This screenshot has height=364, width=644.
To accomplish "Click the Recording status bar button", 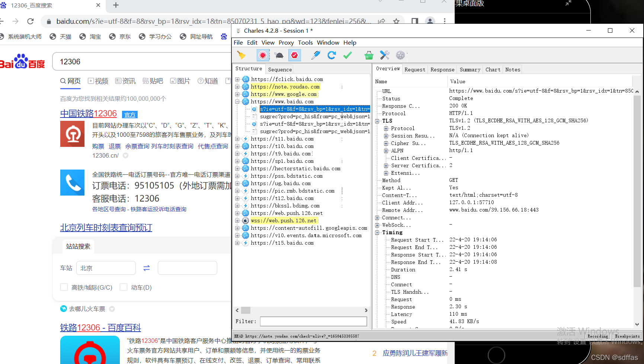I will pos(597,336).
